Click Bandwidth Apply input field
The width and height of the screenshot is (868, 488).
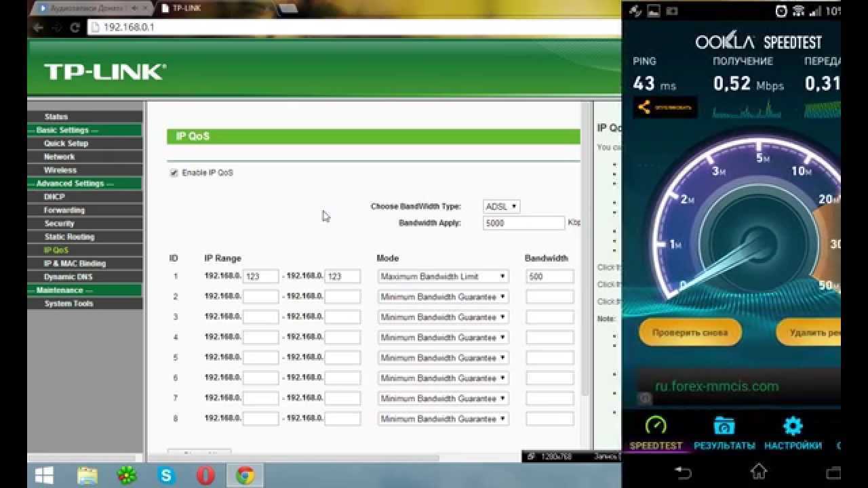(524, 222)
